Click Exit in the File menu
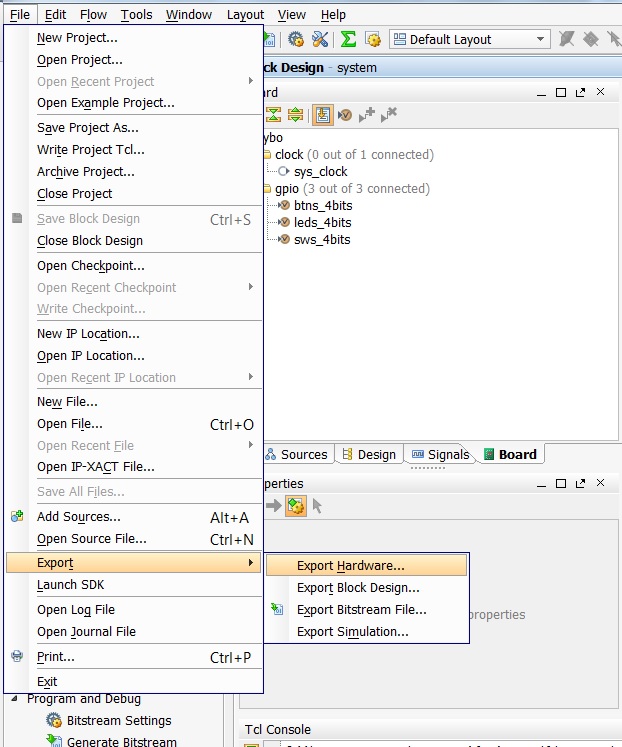This screenshot has height=747, width=622. [134, 681]
